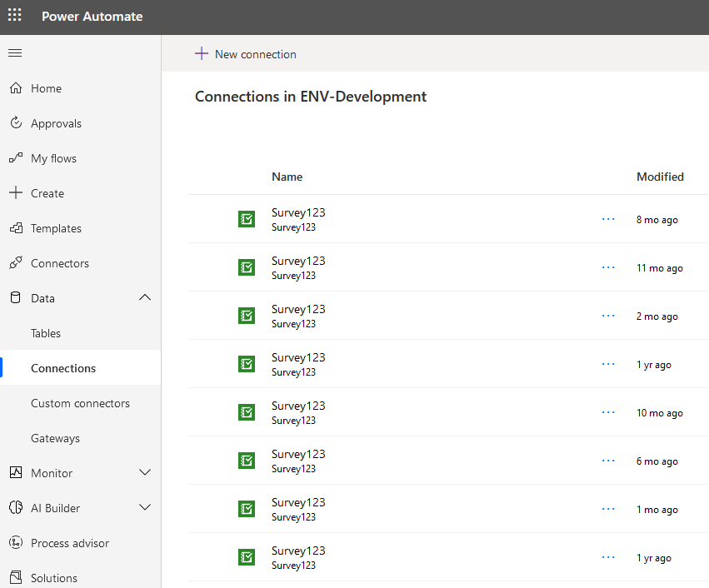
Task: Open more options for the Survey123 connection modified 8 mo ago
Action: click(607, 219)
